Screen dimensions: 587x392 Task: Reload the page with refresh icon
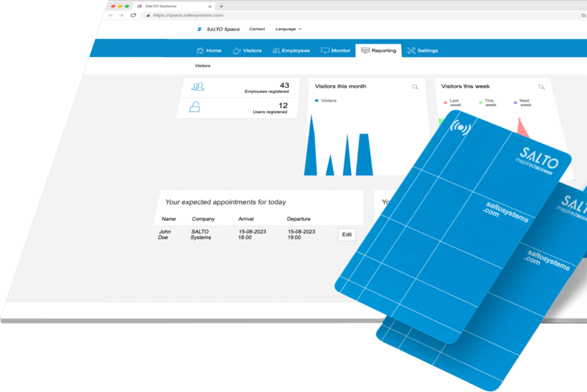point(133,15)
